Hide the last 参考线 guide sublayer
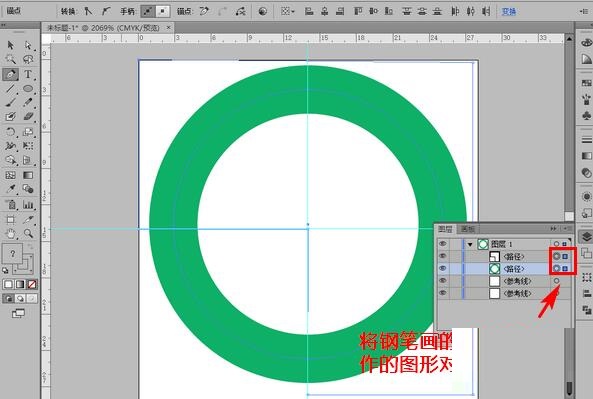Viewport: 593px width, 399px height. (x=442, y=293)
